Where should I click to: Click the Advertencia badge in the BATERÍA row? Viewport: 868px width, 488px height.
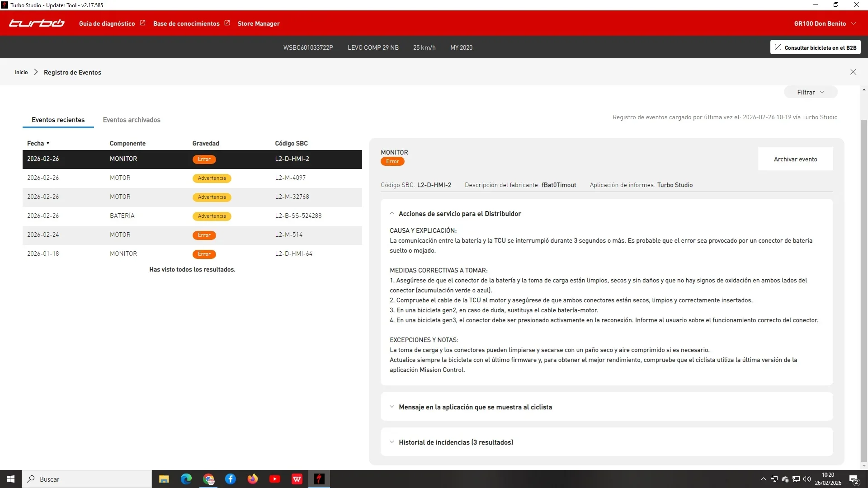tap(212, 216)
